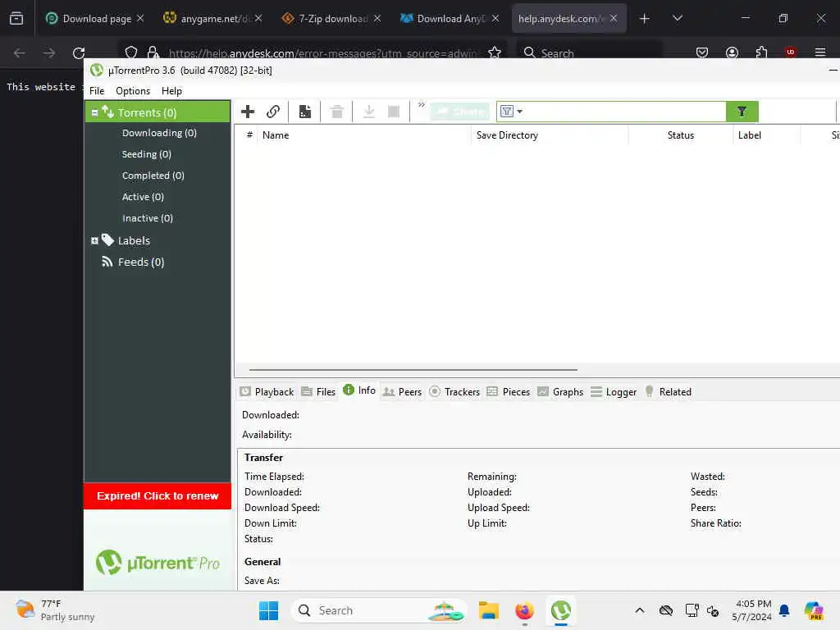Open the Options menu

point(133,91)
